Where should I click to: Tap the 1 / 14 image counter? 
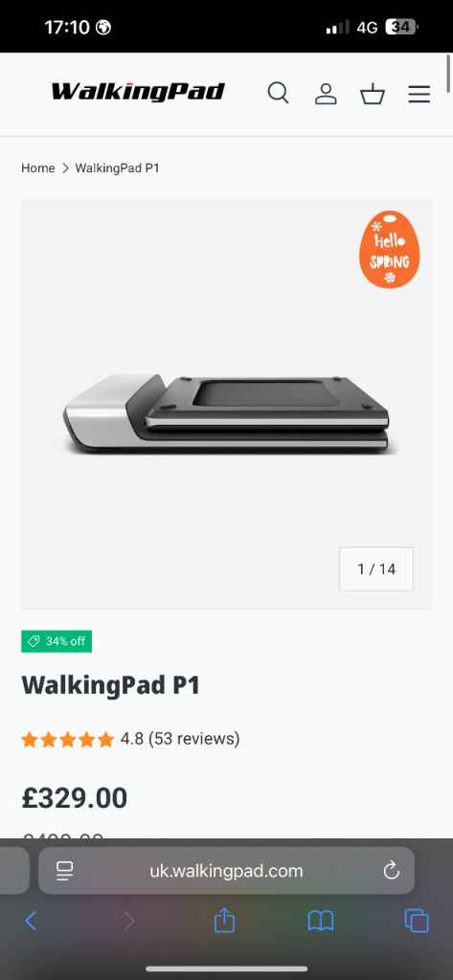376,568
